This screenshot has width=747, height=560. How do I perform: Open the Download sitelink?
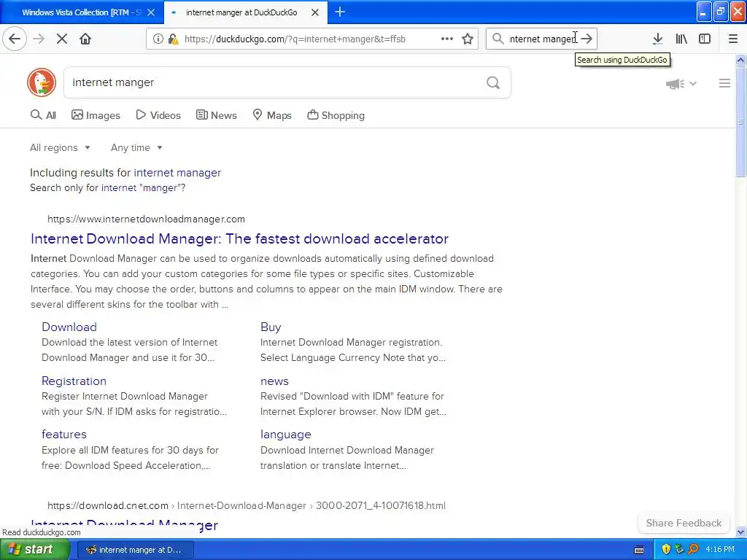pyautogui.click(x=69, y=327)
